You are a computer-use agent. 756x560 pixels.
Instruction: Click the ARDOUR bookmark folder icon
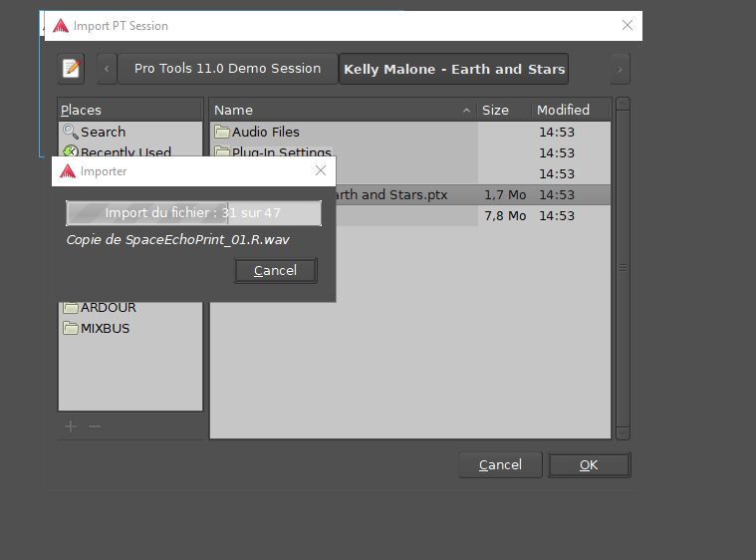coord(70,308)
